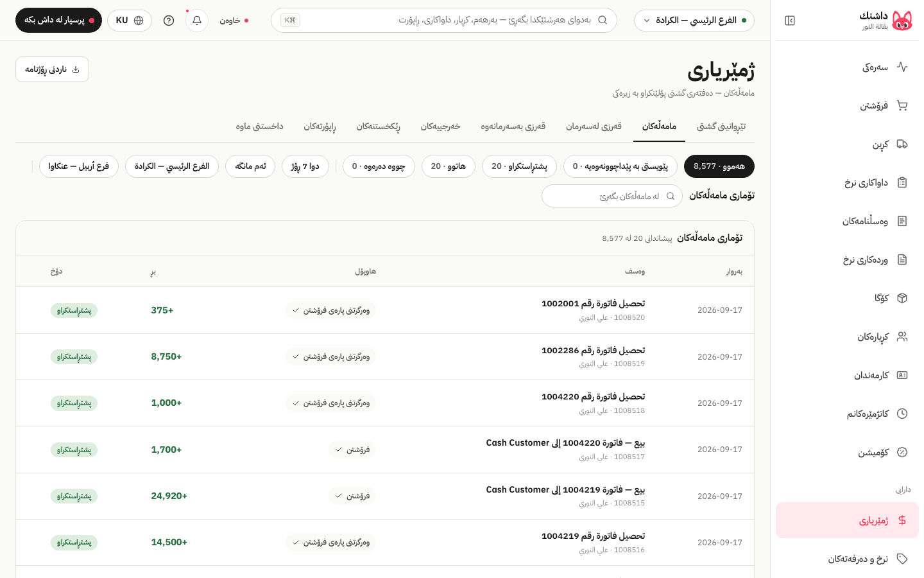The width and height of the screenshot is (924, 578).
Task: Click ناردنی ڕۆژنامە export button
Action: click(52, 69)
